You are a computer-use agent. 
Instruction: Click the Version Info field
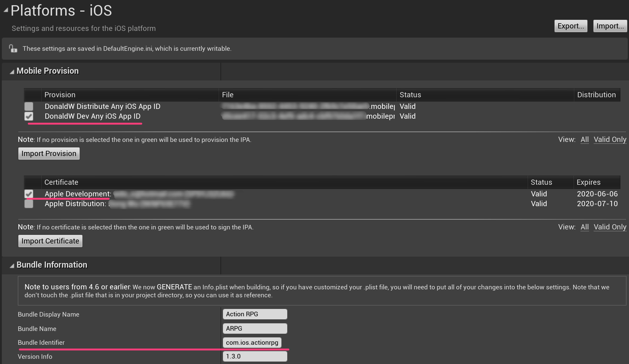pos(255,356)
